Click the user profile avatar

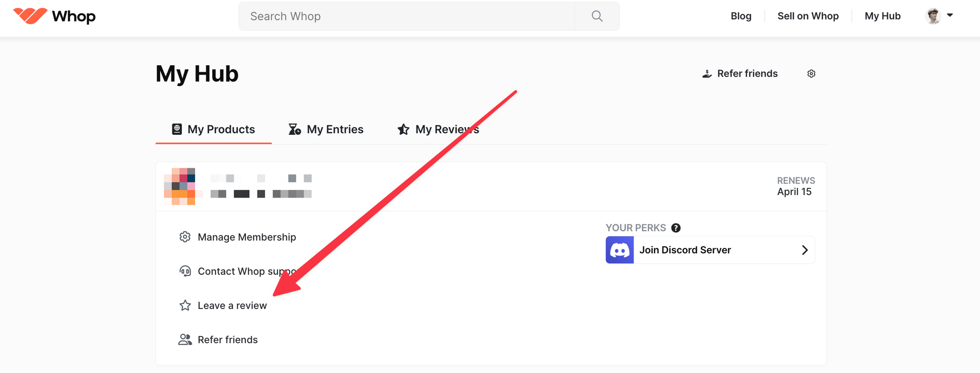(x=933, y=16)
